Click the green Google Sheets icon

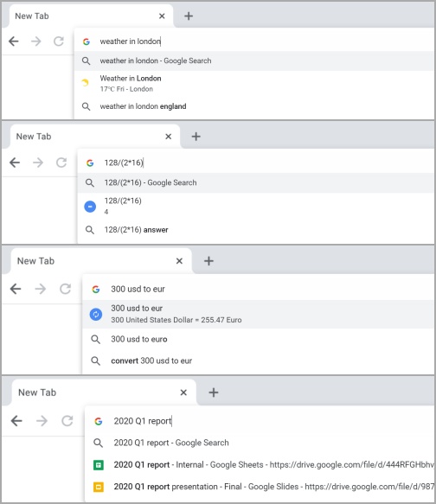(x=99, y=465)
